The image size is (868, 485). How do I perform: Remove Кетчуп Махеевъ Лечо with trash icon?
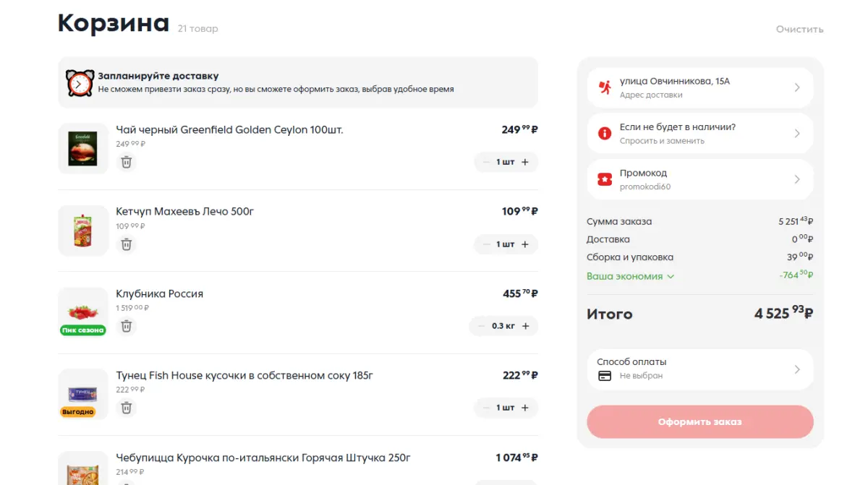coord(126,244)
